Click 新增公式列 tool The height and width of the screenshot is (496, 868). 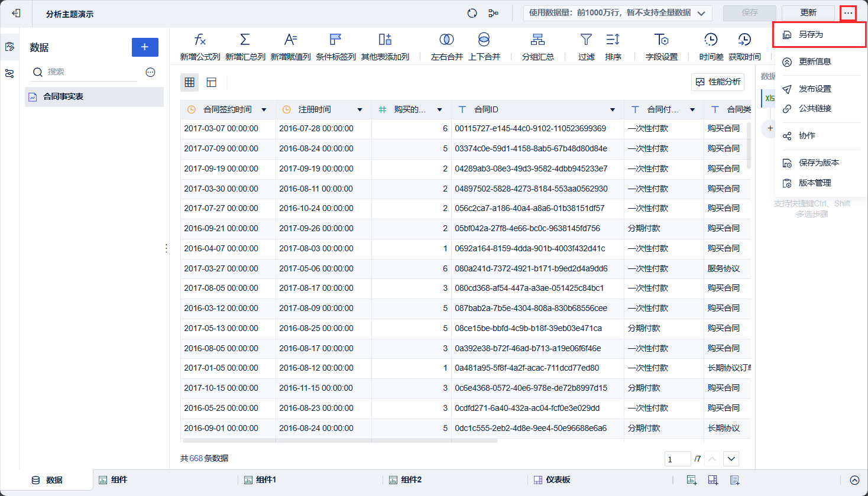[200, 47]
